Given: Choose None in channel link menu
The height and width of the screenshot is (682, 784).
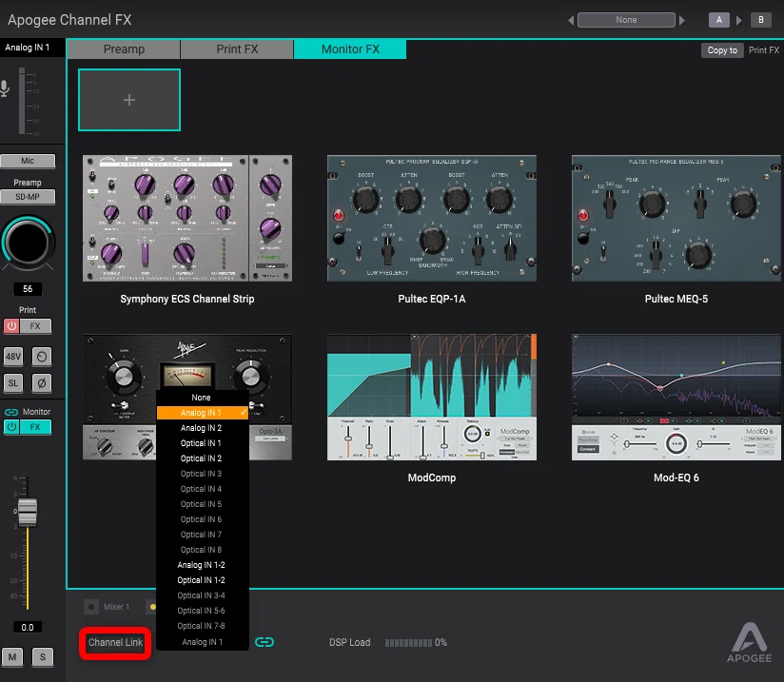Looking at the screenshot, I should coord(203,398).
